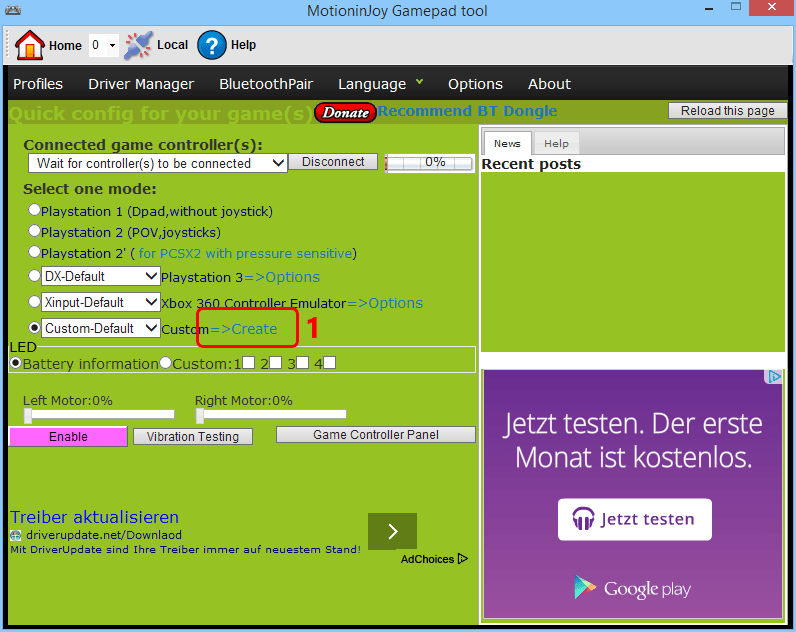
Task: Open the Language menu
Action: (372, 84)
